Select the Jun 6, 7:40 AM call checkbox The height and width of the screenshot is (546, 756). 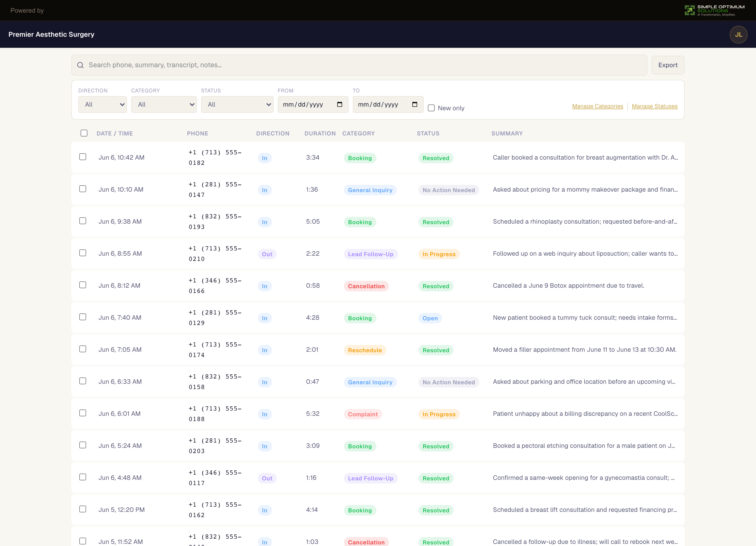83,317
